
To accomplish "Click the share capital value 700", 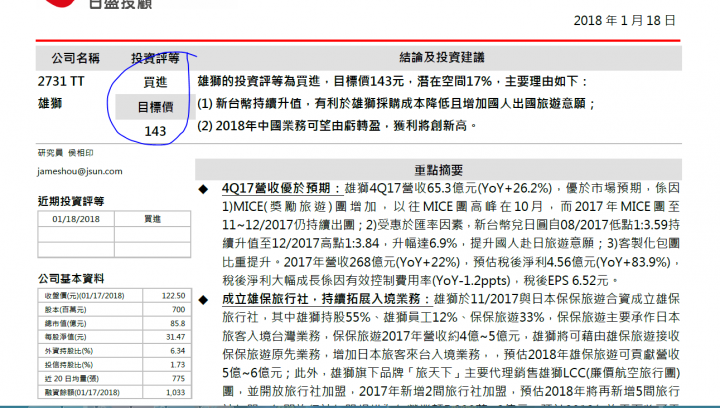I will (x=179, y=310).
